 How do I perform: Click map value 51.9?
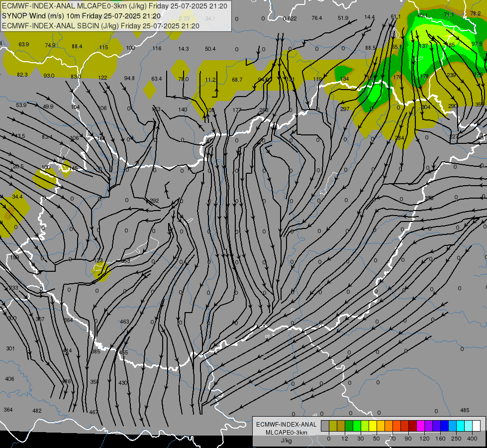click(343, 18)
